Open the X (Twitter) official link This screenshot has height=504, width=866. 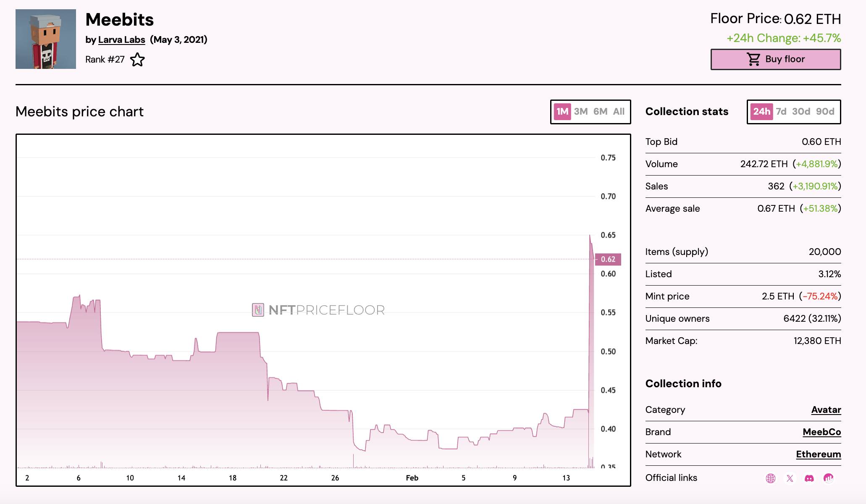[790, 478]
